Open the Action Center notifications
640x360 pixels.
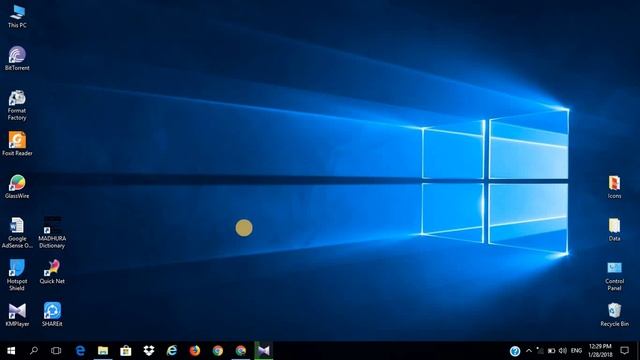[x=624, y=351]
